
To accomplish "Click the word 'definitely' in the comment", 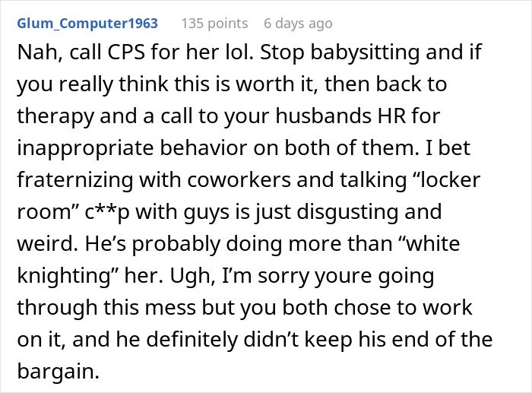I will pyautogui.click(x=192, y=339).
